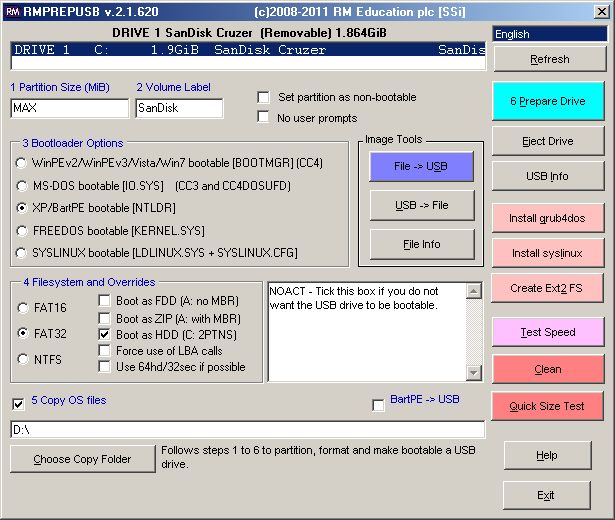Click the RM application icon in title bar
615x520 pixels.
click(12, 11)
